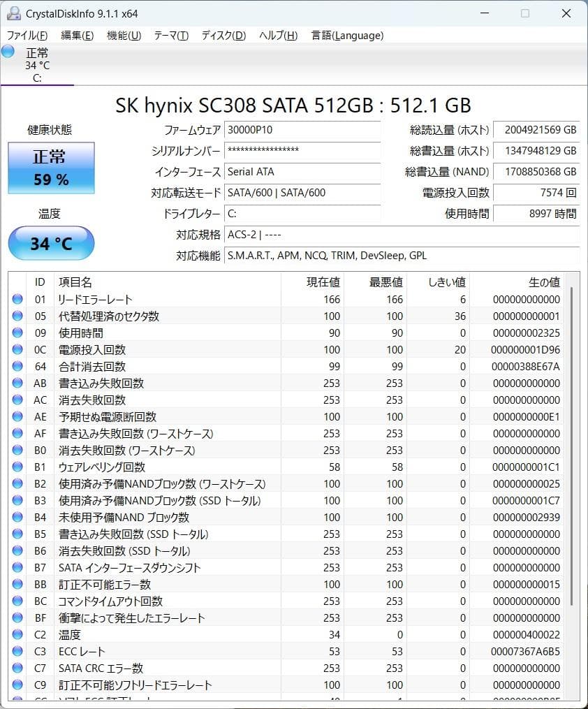Click the 正常 59 % health status button
Screen dimensions: 588x709
[51, 168]
